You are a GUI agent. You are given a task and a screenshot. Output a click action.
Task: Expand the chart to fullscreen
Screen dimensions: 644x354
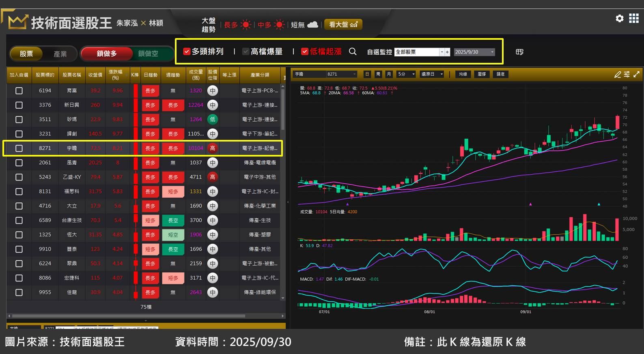(x=636, y=74)
